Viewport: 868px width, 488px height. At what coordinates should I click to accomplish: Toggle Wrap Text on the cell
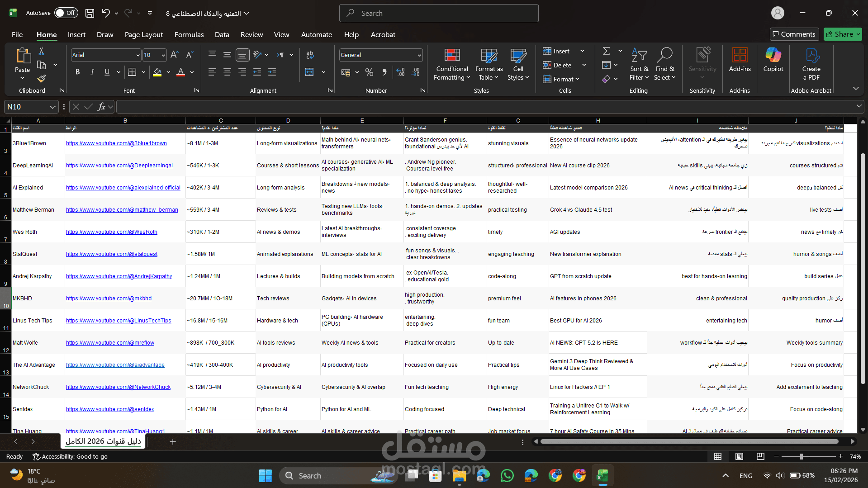tap(310, 55)
